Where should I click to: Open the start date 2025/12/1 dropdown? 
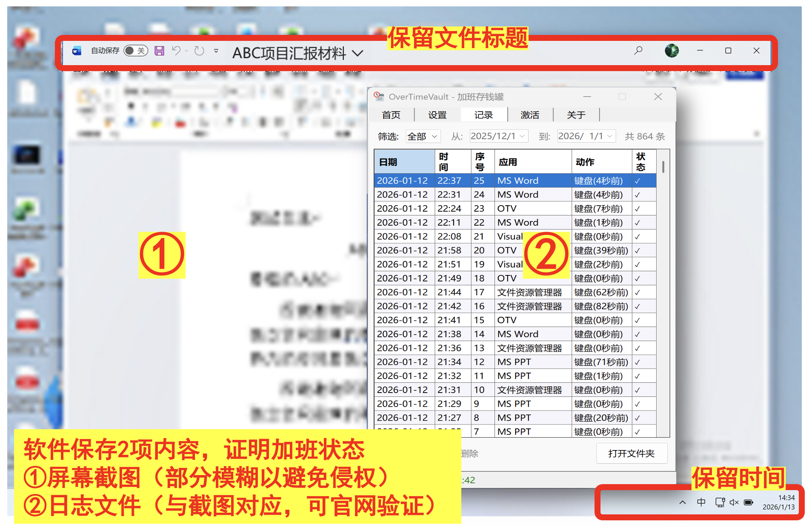pos(498,136)
